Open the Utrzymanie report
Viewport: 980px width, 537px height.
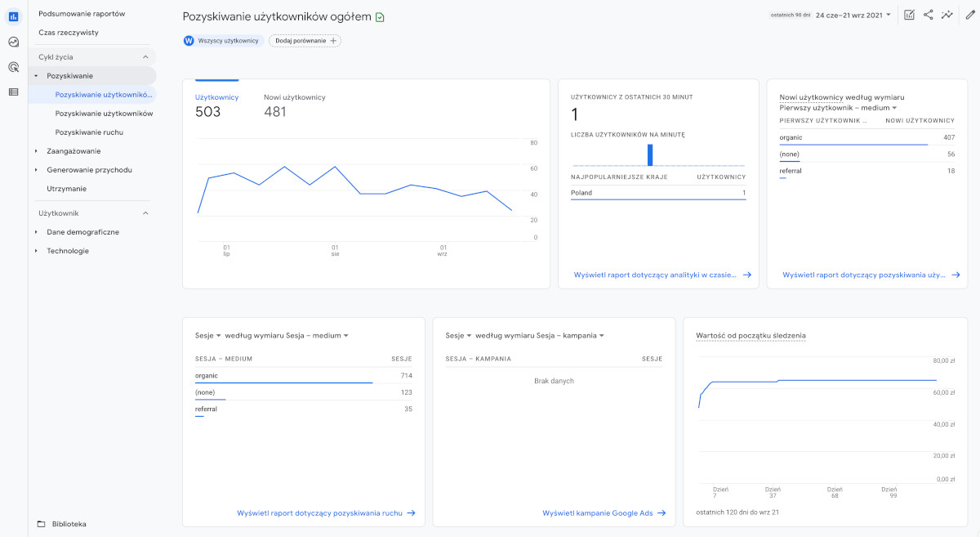(x=67, y=189)
